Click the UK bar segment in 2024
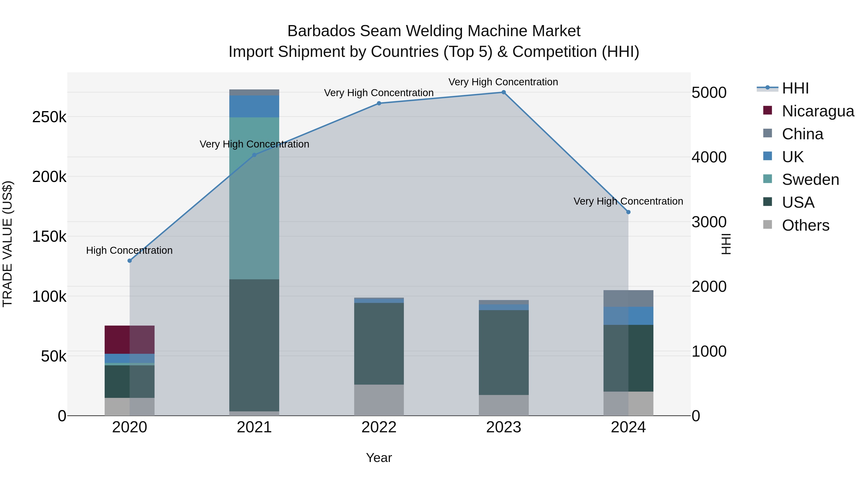 (628, 316)
